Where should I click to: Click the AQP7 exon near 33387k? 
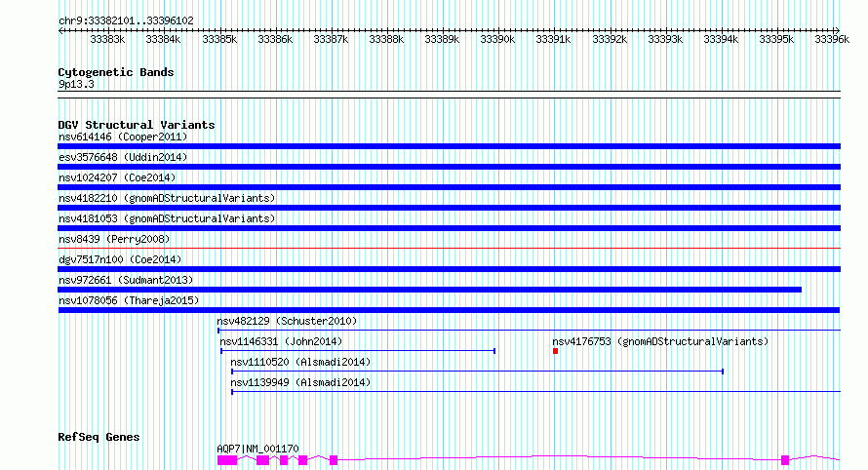pos(334,460)
